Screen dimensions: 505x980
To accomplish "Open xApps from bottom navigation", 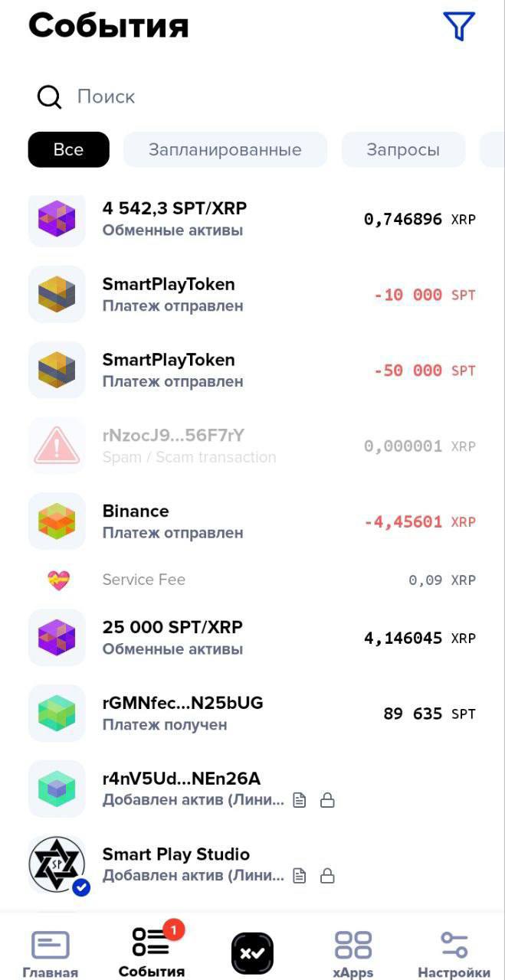I will (353, 952).
